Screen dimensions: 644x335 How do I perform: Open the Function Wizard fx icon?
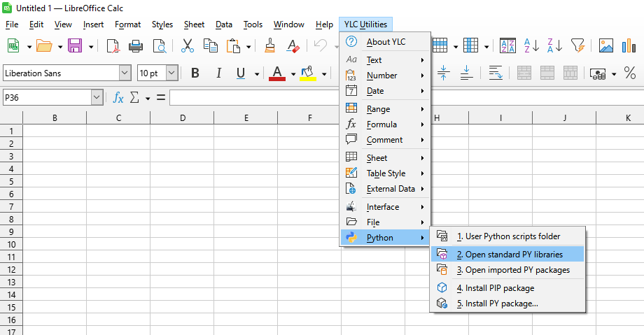[x=118, y=98]
